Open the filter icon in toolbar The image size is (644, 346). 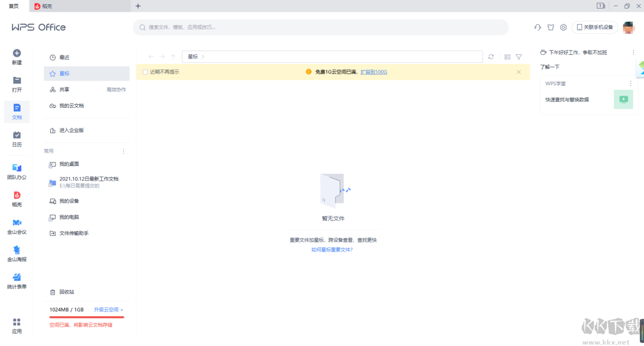coord(518,57)
